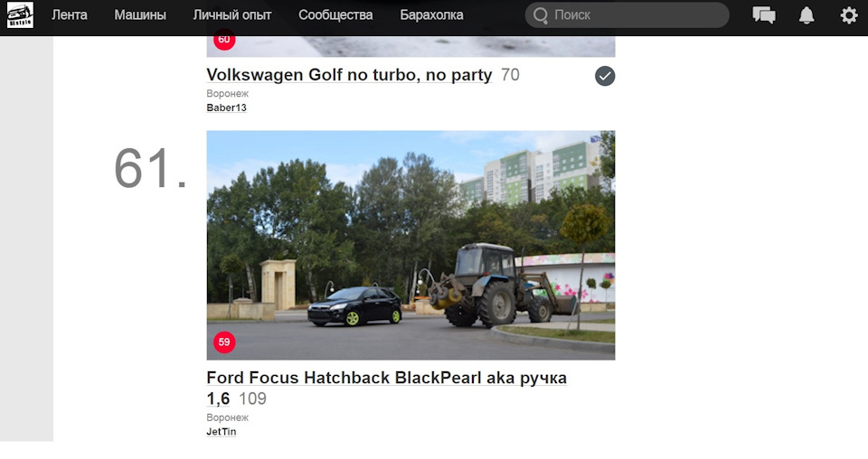Visit the JetTin user profile

[221, 432]
